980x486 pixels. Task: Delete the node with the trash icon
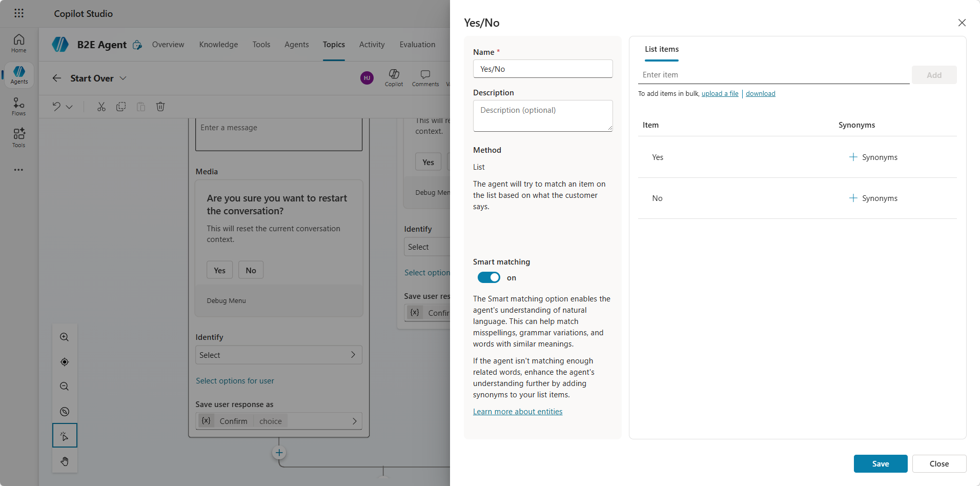coord(160,107)
